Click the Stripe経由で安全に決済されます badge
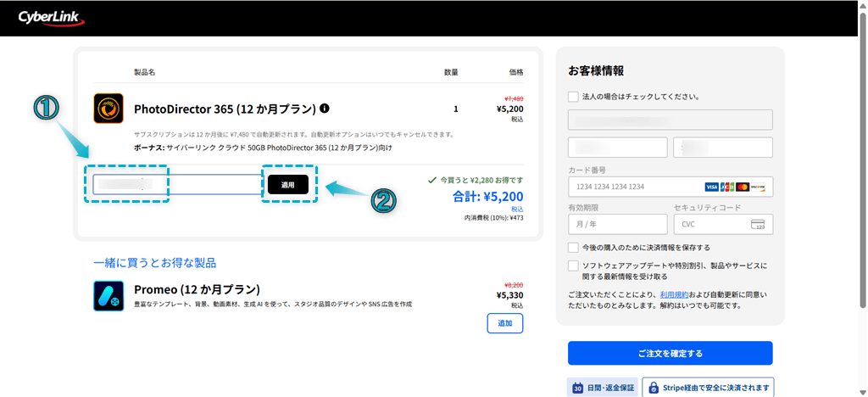Screen dimensions: 868x397 708,387
